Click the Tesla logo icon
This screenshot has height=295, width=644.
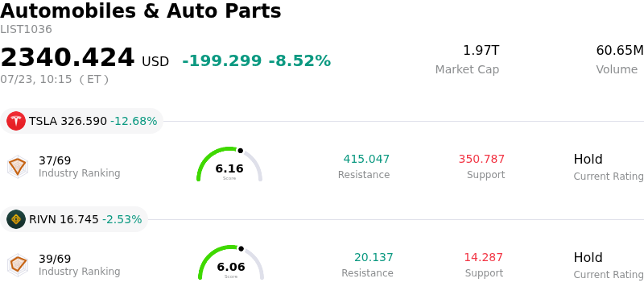[16, 121]
